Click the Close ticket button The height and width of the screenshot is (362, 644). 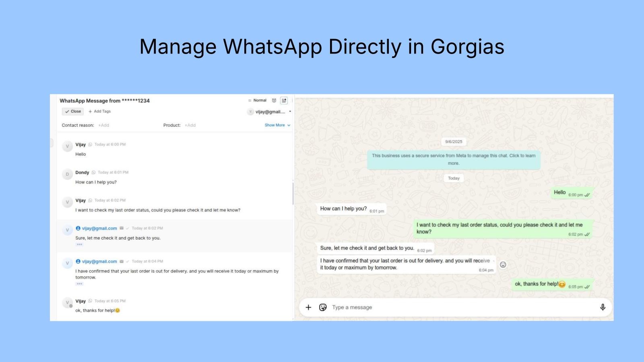tap(73, 112)
